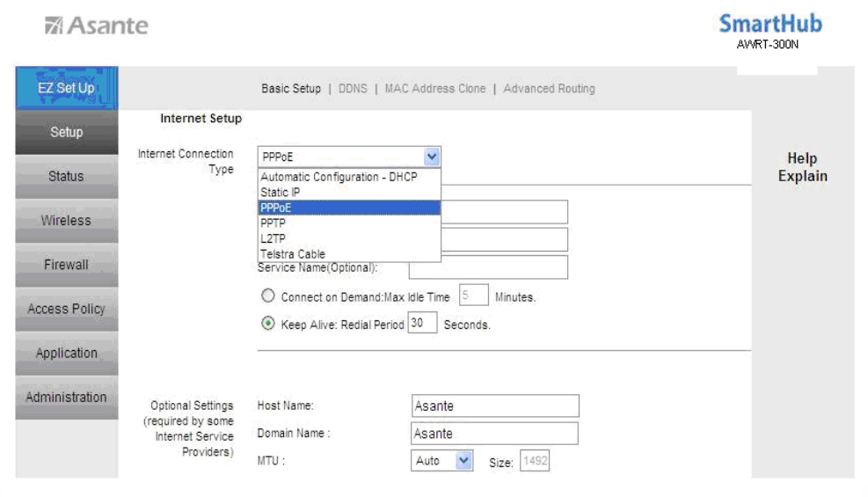Go to the Wireless settings page
Screen dimensions: 868x497
pyautogui.click(x=67, y=221)
